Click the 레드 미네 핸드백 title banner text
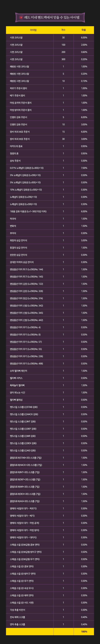 point(52,18)
